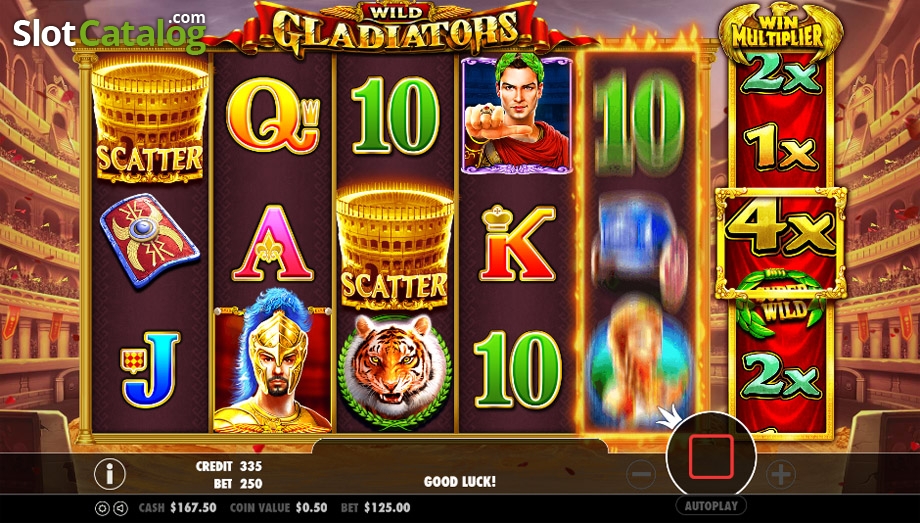Stop the spinning reels

(711, 456)
